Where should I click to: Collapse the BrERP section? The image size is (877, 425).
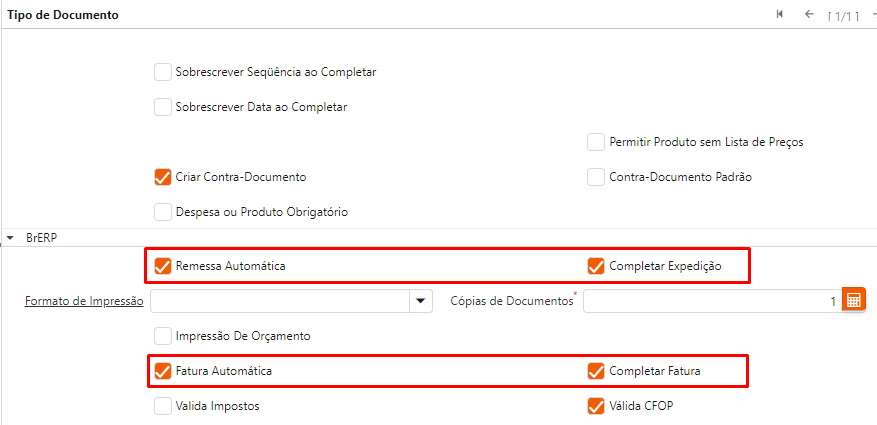point(11,238)
